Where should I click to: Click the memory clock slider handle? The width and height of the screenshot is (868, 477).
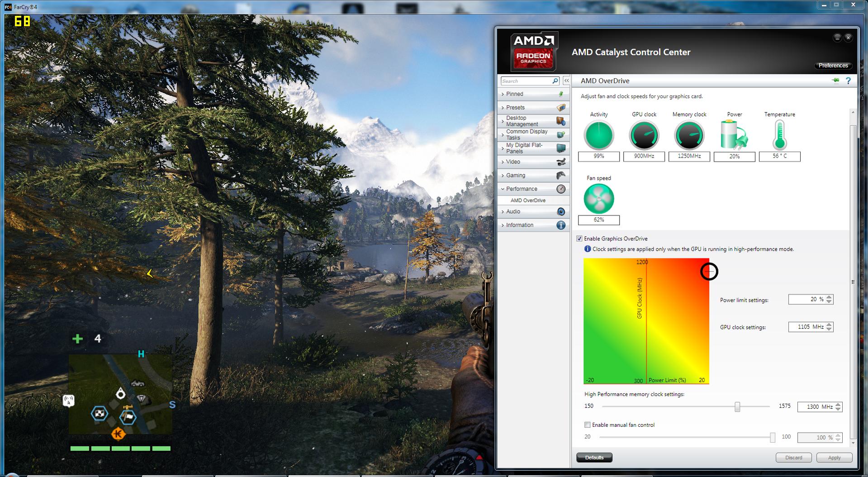(x=737, y=406)
